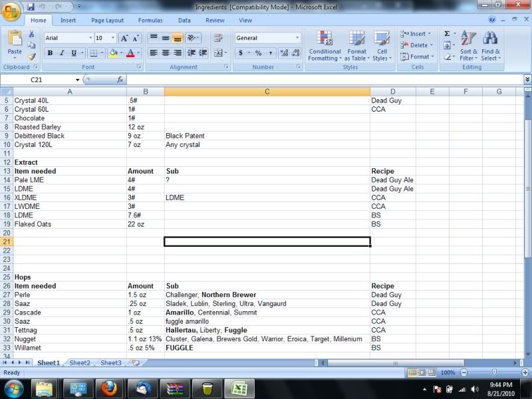
Task: Switch to the Insert tab
Action: tap(68, 21)
